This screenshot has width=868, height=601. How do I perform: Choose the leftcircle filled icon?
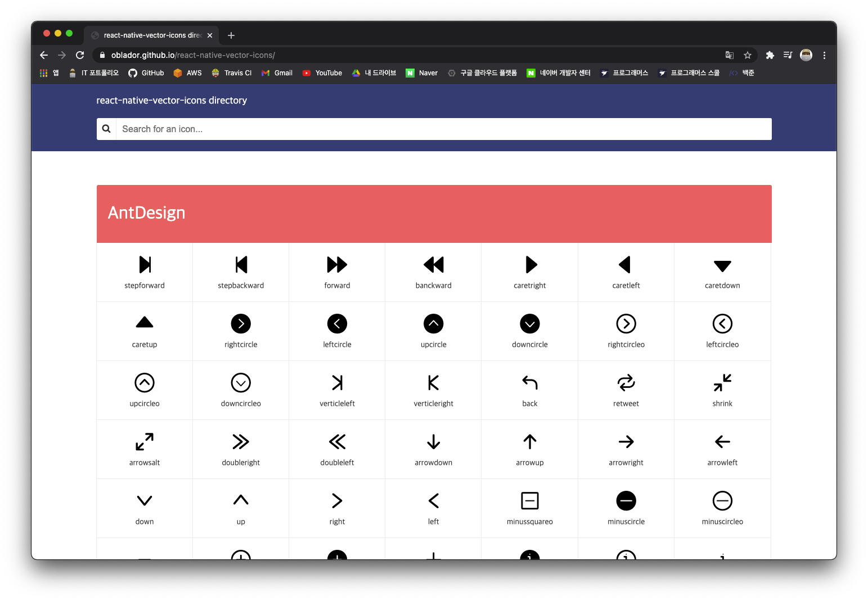point(337,323)
